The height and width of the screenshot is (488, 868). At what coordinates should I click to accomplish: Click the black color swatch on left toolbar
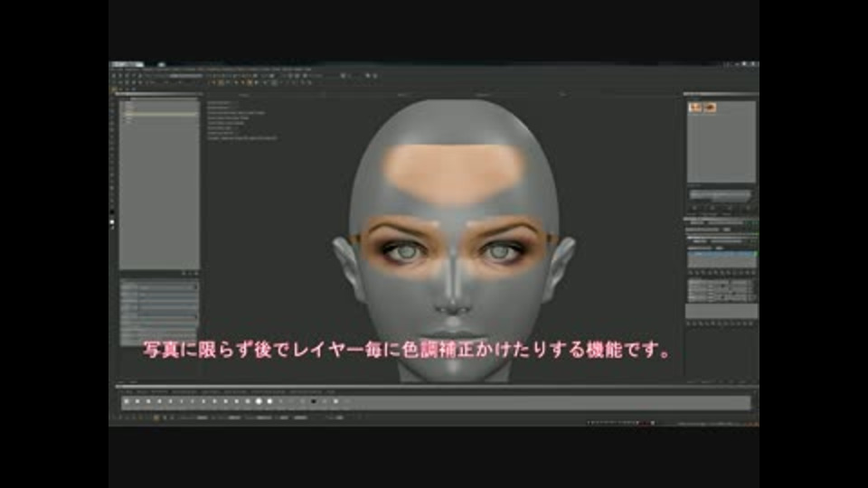[112, 212]
